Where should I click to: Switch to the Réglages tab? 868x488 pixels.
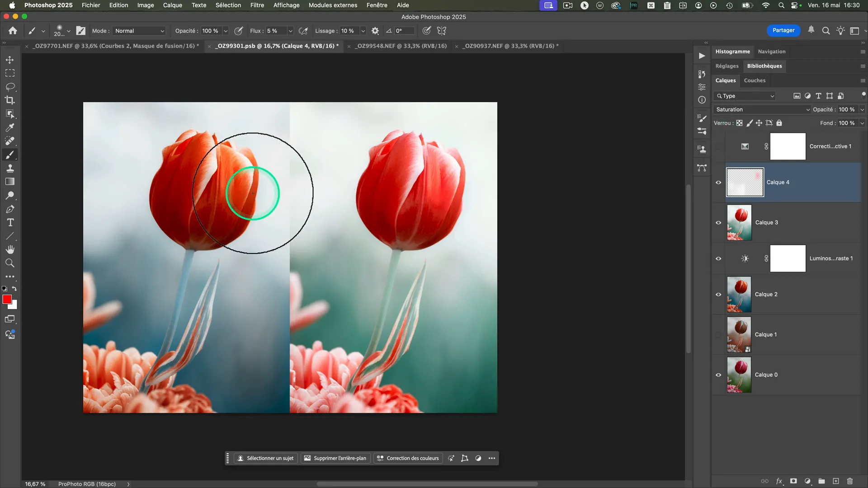[x=726, y=66]
